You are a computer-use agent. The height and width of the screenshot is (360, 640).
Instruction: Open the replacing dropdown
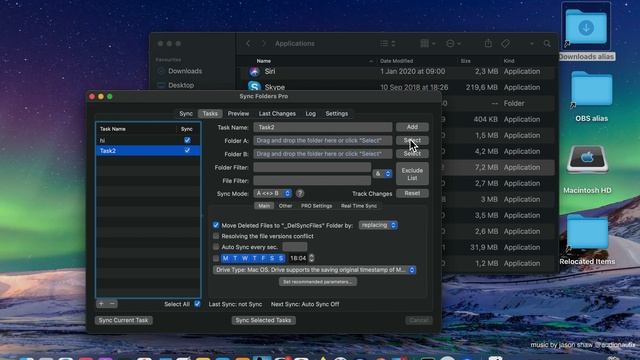378,225
